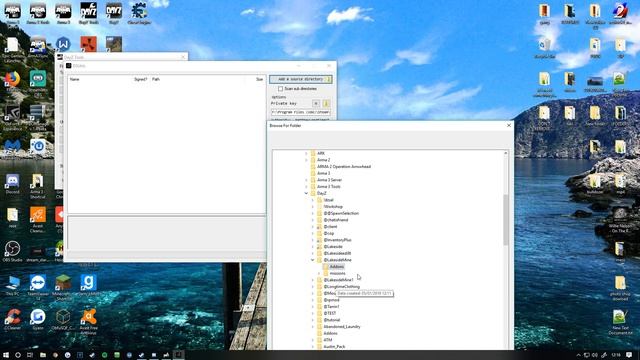Open the blue W desktop shortcut
The width and height of the screenshot is (640, 360).
[63, 44]
